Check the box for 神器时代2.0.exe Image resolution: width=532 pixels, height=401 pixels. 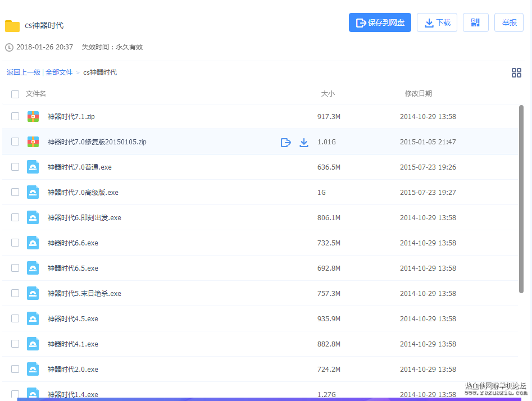click(x=15, y=369)
